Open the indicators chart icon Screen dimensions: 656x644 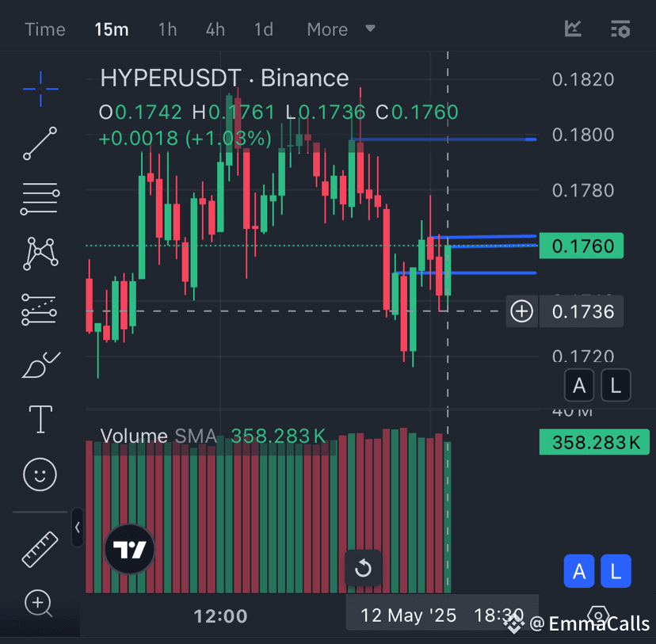572,29
